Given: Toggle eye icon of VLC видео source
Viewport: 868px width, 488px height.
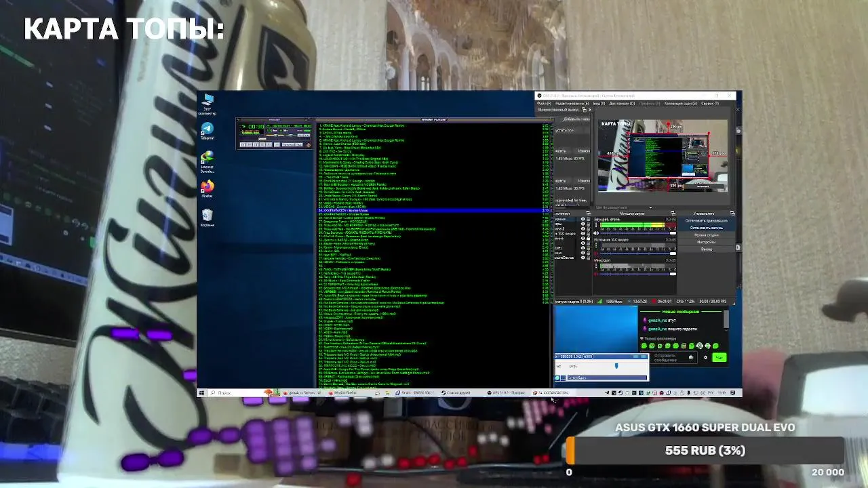Looking at the screenshot, I should click(583, 234).
